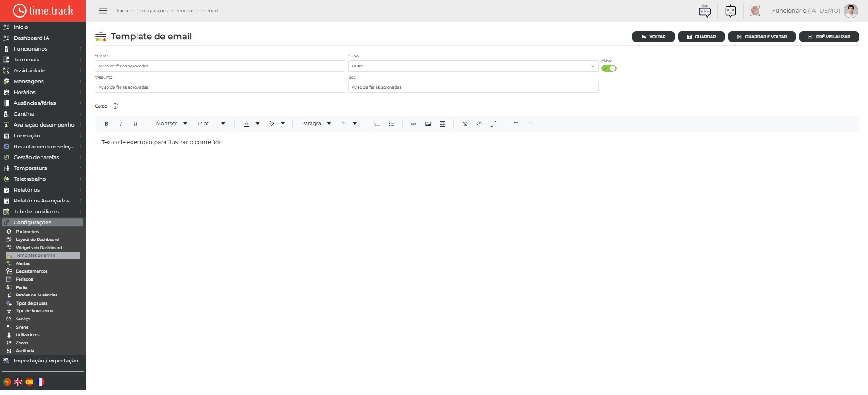Open Alertas in the Configurações submenu
This screenshot has width=868, height=395.
coord(23,263)
